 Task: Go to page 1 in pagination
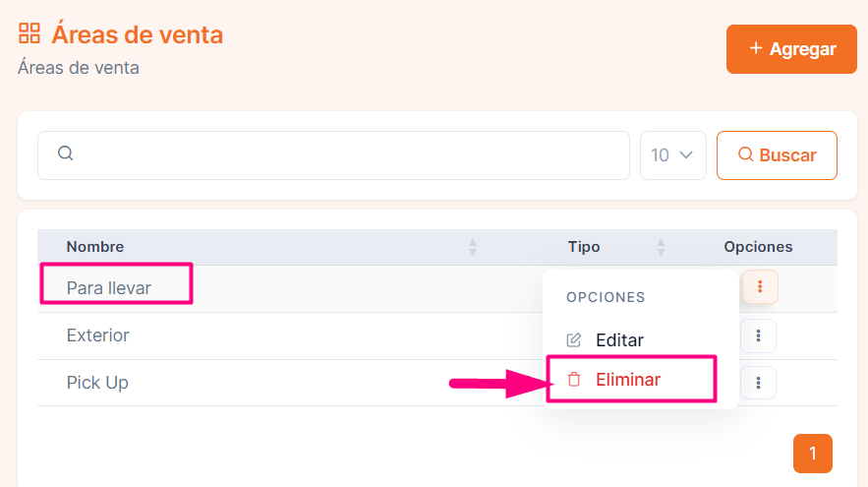(812, 454)
